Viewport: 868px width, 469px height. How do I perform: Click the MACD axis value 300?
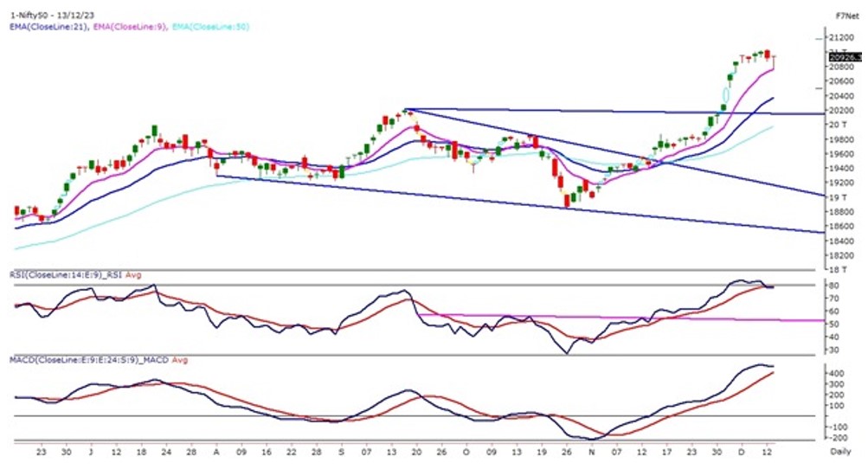click(835, 384)
